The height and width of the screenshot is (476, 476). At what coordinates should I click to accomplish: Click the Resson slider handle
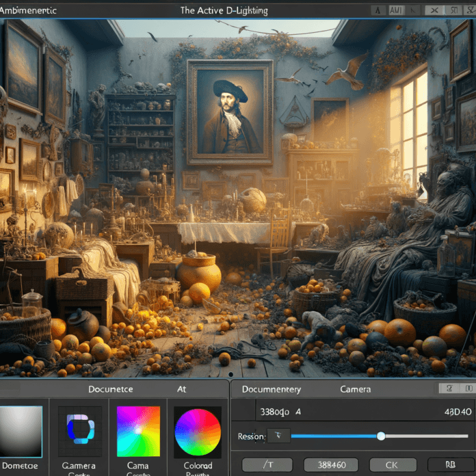381,436
